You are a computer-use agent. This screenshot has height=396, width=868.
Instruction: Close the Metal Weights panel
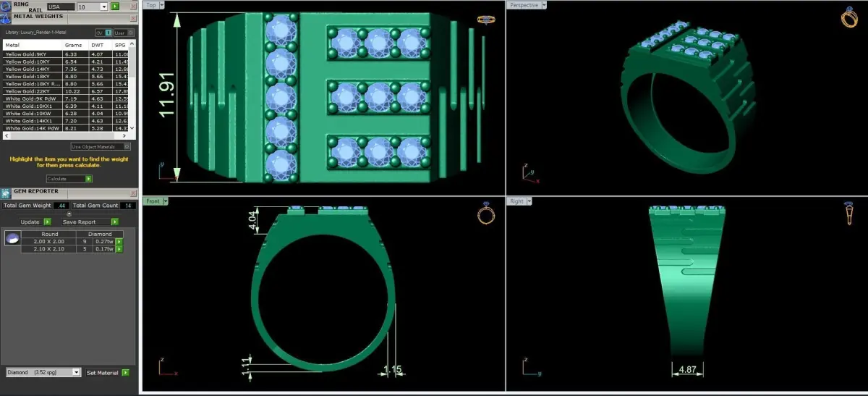point(133,19)
